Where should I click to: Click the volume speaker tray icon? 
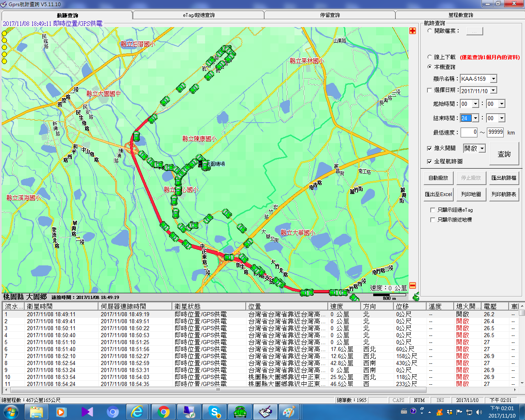coord(479,412)
